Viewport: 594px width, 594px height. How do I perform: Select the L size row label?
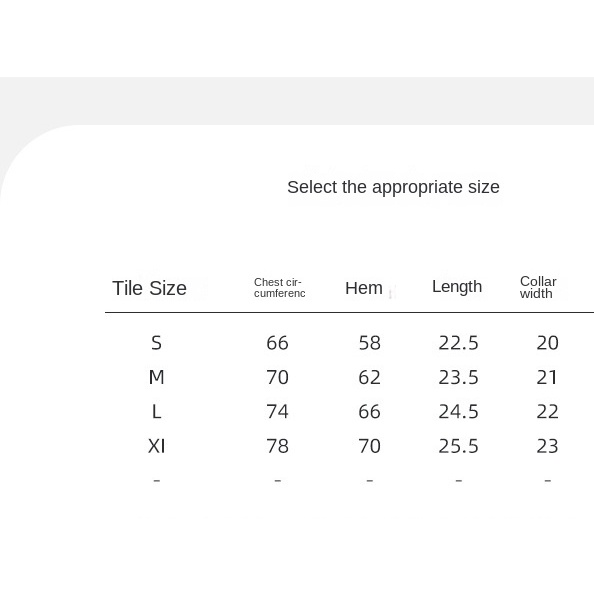(156, 411)
